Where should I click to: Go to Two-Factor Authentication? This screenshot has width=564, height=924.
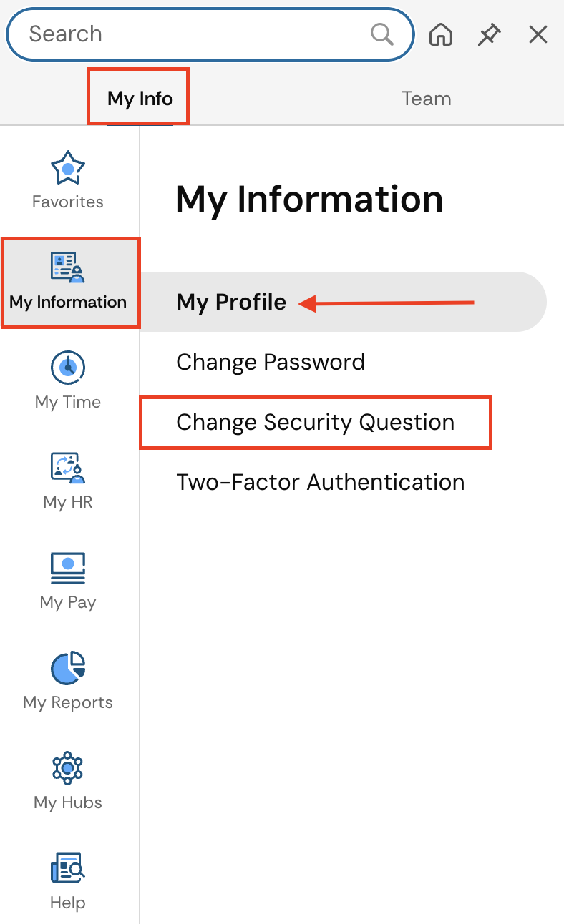320,482
